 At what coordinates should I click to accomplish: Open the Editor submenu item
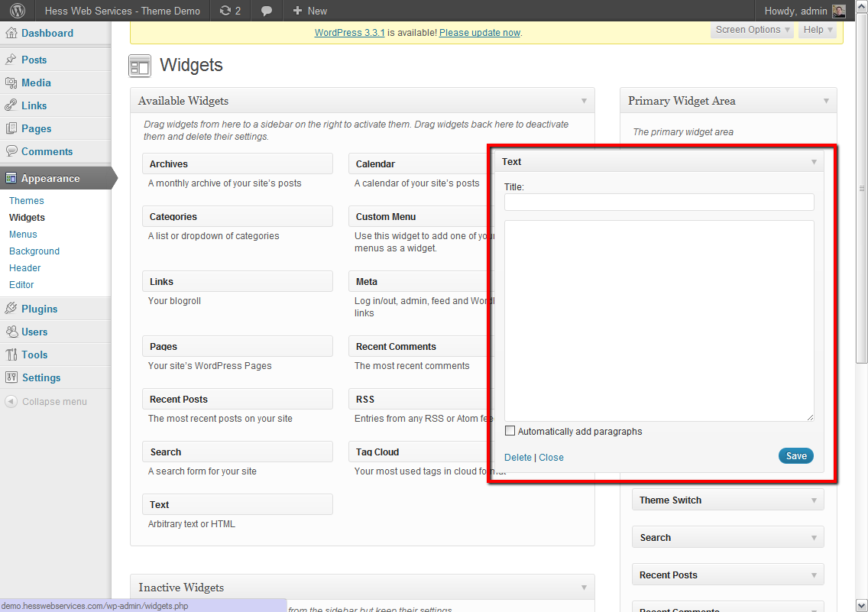point(21,284)
